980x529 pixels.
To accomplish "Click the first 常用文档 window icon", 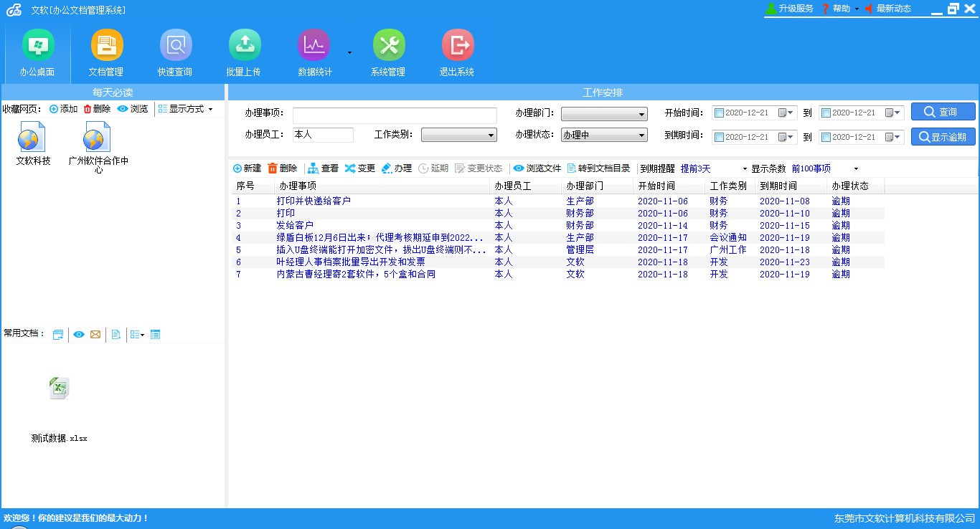I will click(x=58, y=335).
